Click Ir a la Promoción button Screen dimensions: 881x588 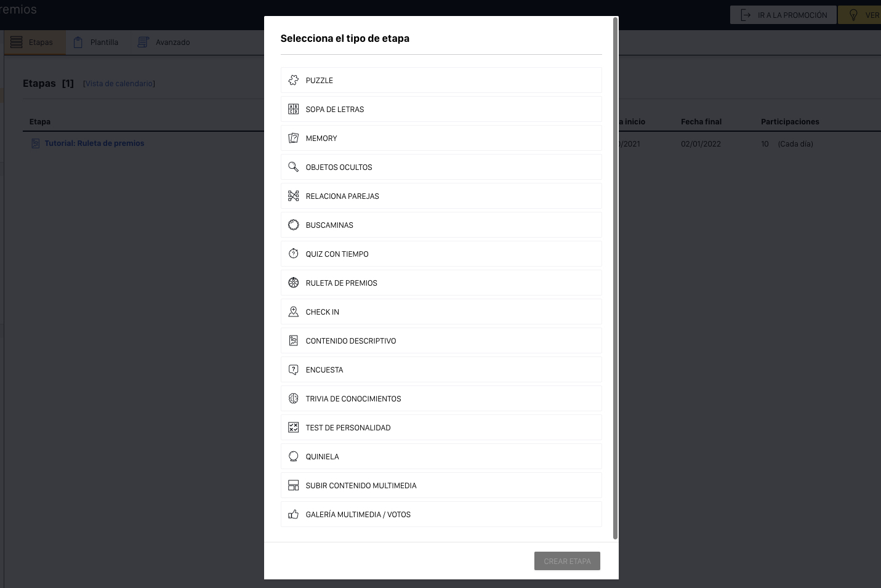(x=783, y=15)
